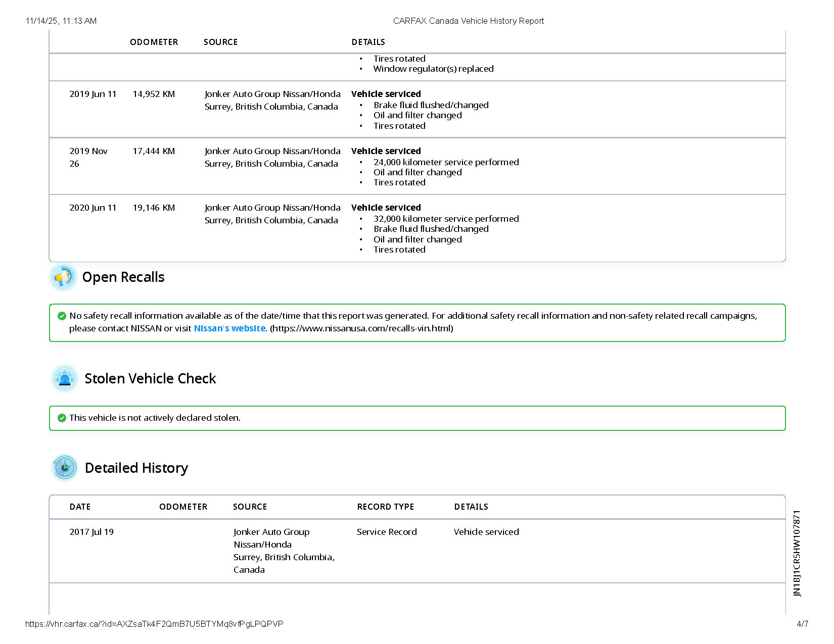Open the Nissan's website link
Screen dimensions: 834x644
229,328
